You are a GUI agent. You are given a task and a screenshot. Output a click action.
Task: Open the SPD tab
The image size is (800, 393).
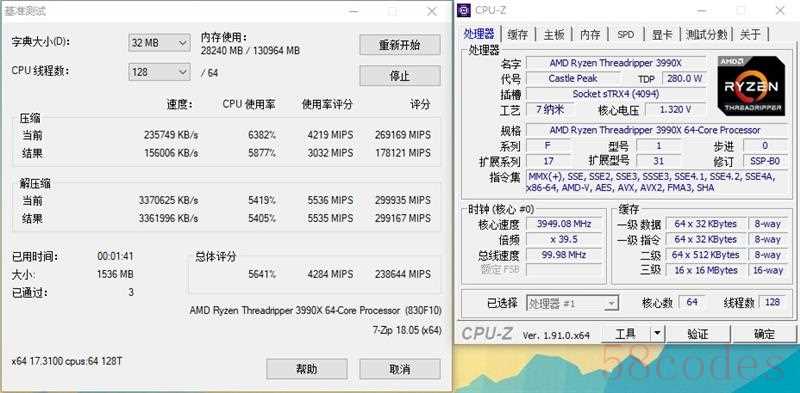coord(626,35)
